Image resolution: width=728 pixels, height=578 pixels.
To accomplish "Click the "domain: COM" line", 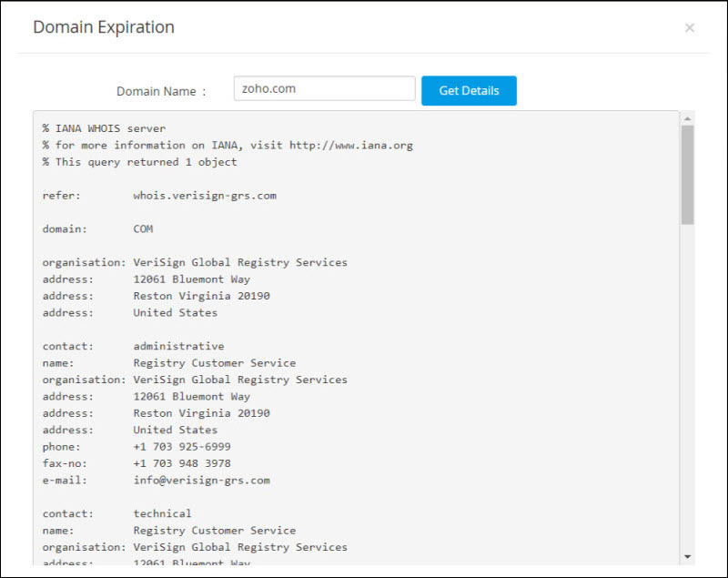I will pyautogui.click(x=97, y=229).
